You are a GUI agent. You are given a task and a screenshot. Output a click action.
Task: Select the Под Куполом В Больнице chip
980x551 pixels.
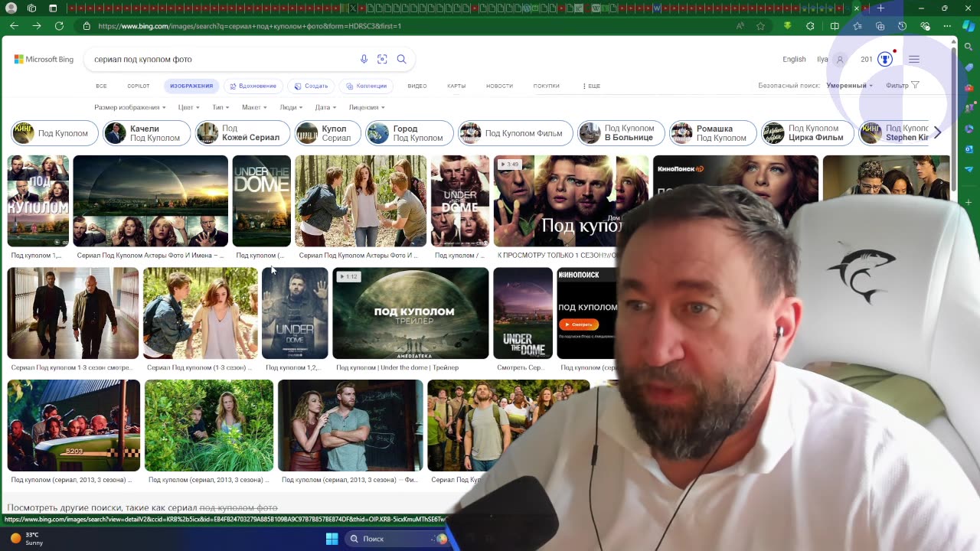(621, 133)
